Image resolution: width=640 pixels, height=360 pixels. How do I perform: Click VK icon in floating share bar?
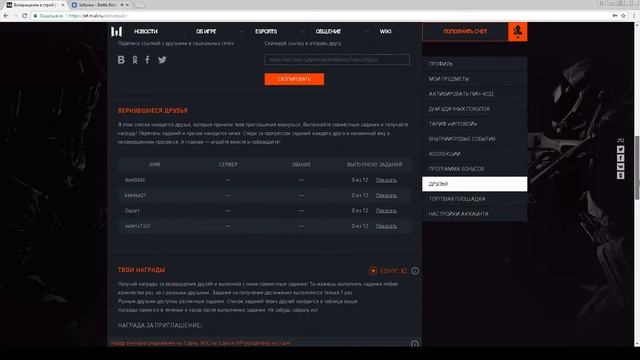point(620,167)
